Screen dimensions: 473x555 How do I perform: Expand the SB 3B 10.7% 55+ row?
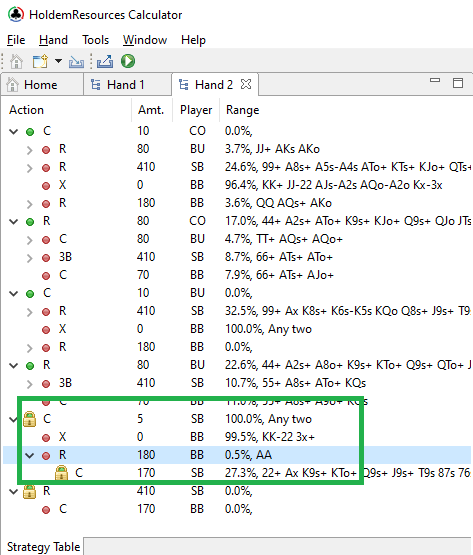[30, 384]
